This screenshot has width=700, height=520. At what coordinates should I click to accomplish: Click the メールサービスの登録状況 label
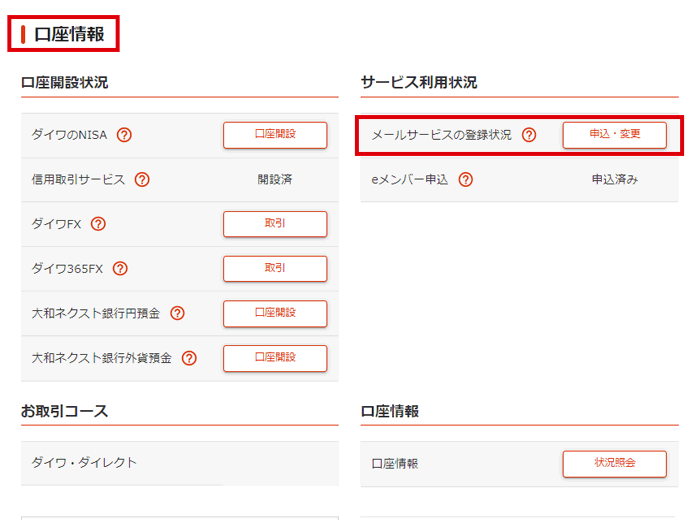[x=442, y=135]
